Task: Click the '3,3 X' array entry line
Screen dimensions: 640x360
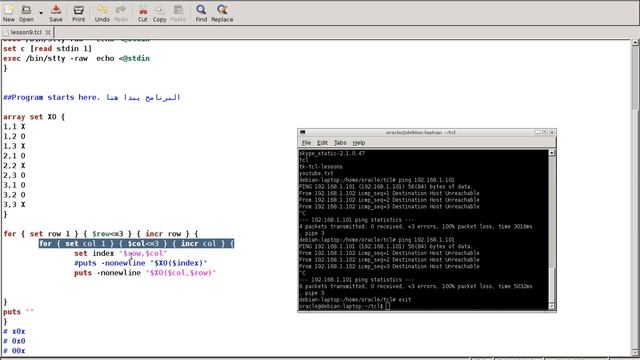Action: tap(14, 205)
